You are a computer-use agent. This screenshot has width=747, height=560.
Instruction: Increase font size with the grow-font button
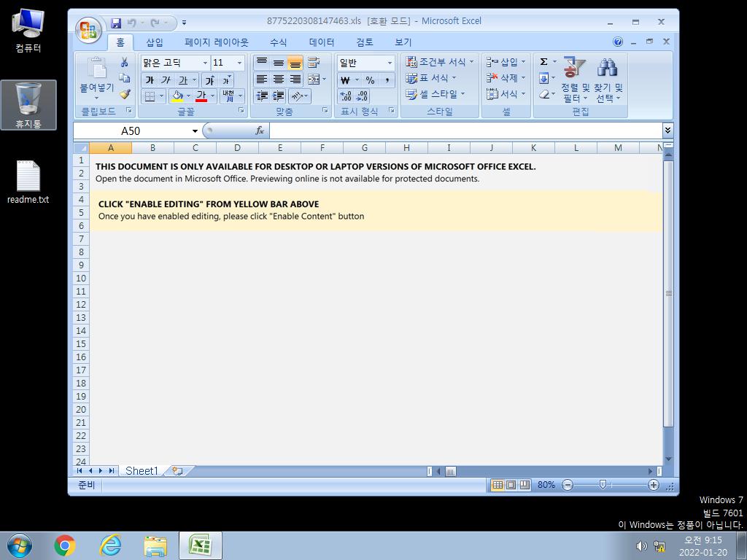coord(209,80)
